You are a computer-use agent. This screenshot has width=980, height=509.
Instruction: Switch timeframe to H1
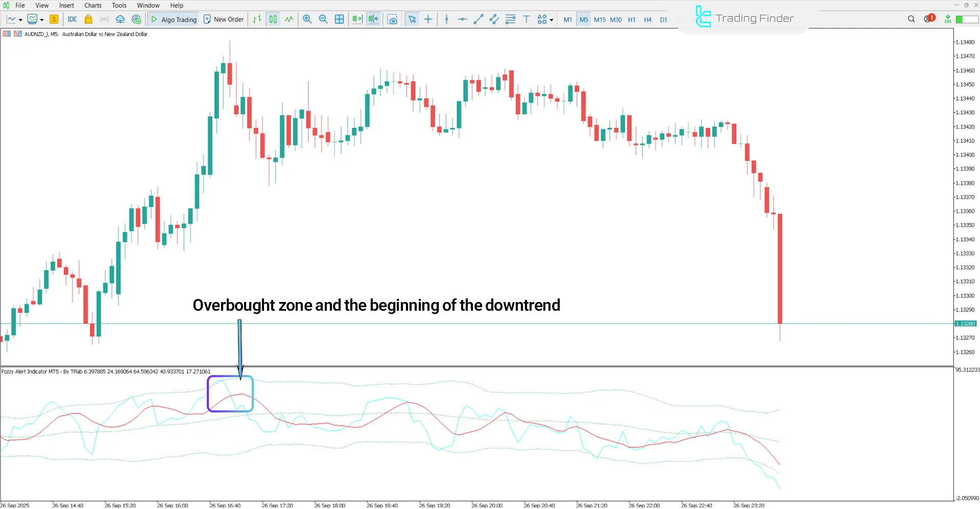[x=632, y=19]
